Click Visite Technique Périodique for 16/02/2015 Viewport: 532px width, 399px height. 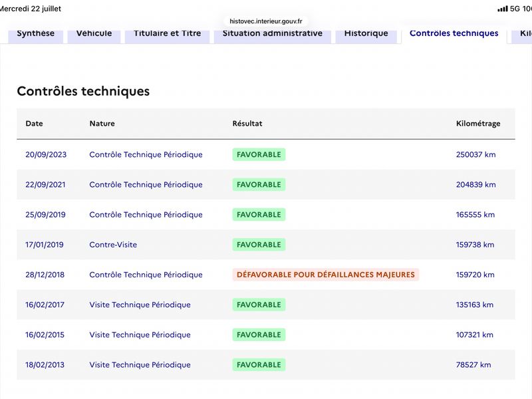coord(140,335)
